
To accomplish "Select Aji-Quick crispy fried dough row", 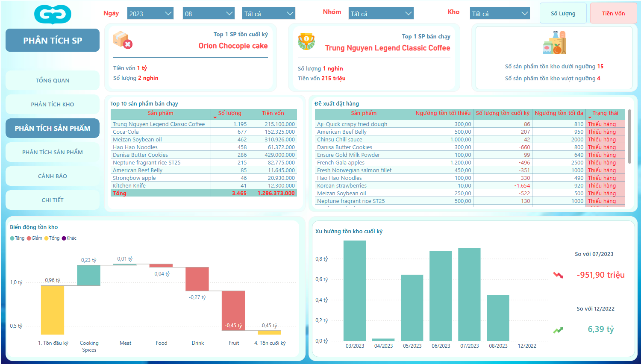I will pyautogui.click(x=470, y=124).
